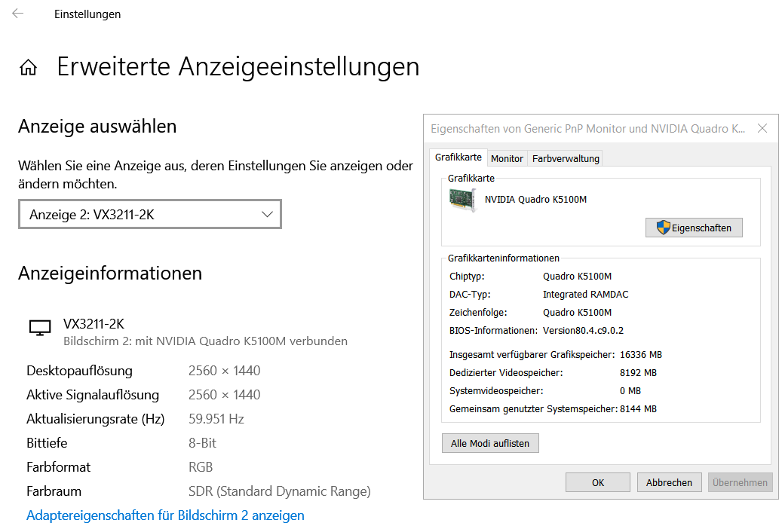Click the 8192 MB dedicated video memory value
The image size is (782, 532).
click(x=637, y=372)
